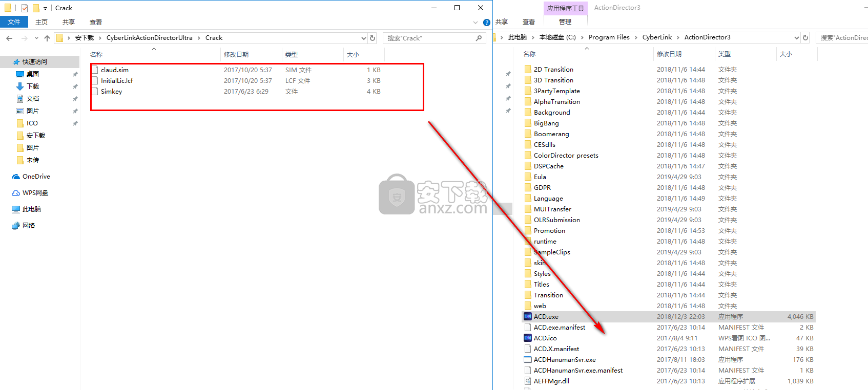Open 应用程序工具 tab in ActionDirector3 window
Screen dimensions: 868x390
pos(565,8)
